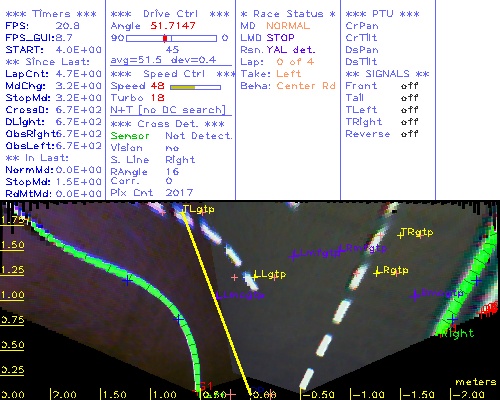Click the Rmcgtp purple cross marker
The width and height of the screenshot is (500, 400).
(x=415, y=295)
